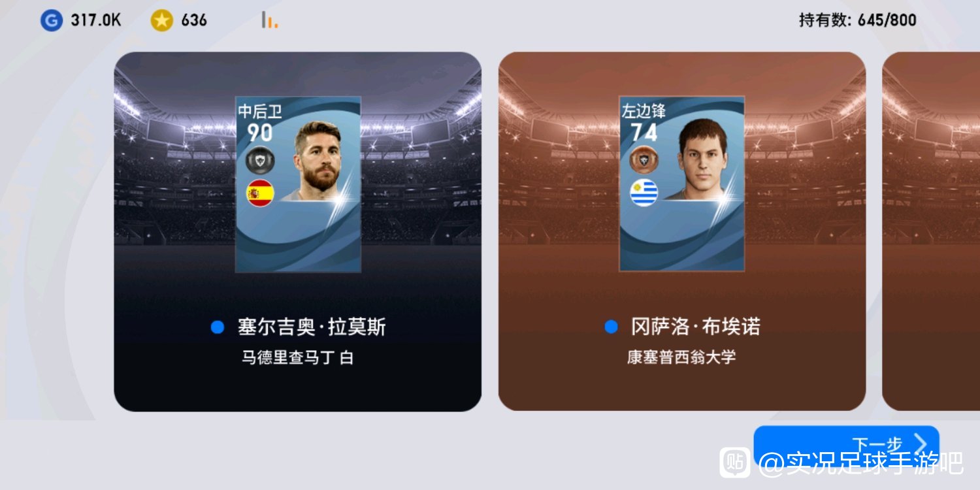Tap the 317.0K GP balance text
This screenshot has height=490, width=980.
point(96,20)
